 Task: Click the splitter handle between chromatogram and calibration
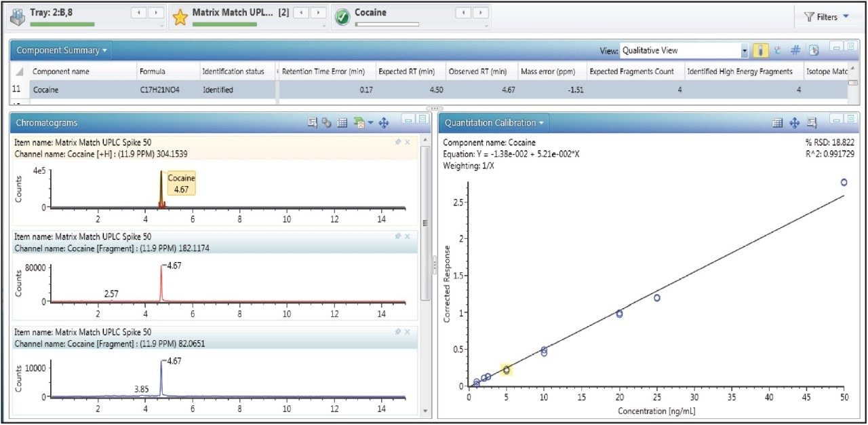[434, 265]
